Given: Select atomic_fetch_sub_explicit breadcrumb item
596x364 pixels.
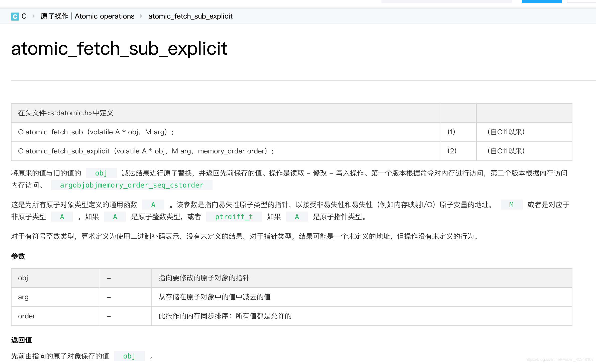Looking at the screenshot, I should click(x=190, y=16).
